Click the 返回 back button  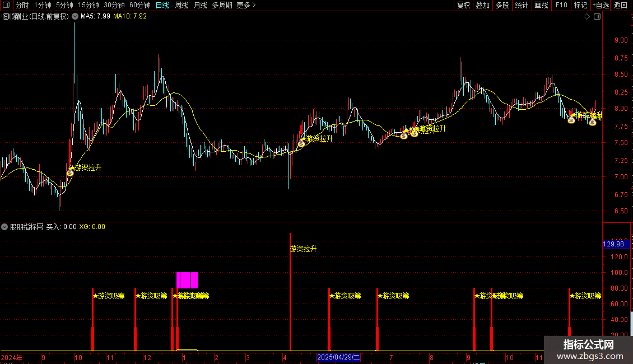click(621, 5)
